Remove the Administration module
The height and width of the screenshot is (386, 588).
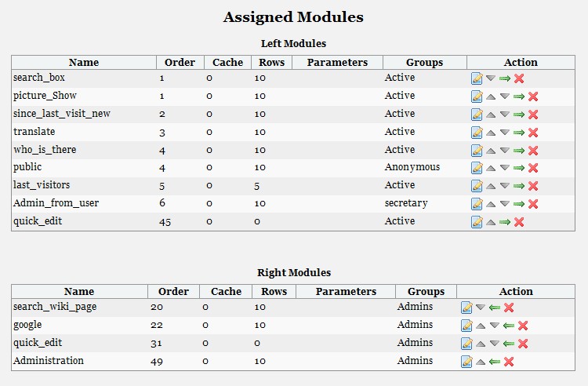click(509, 362)
